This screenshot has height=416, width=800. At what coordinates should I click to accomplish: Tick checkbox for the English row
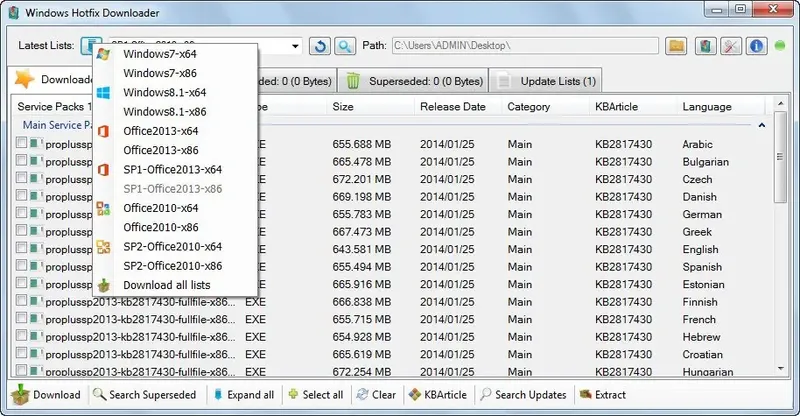click(21, 248)
